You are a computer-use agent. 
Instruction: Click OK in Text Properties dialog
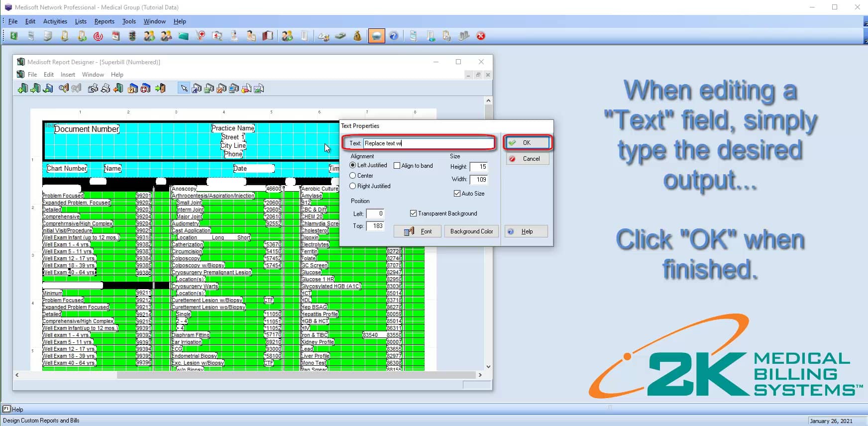pyautogui.click(x=528, y=143)
